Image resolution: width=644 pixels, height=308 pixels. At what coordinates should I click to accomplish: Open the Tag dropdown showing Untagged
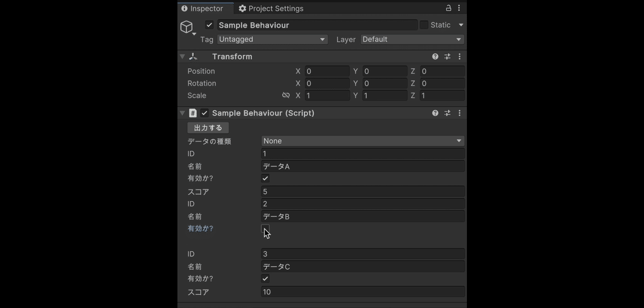pyautogui.click(x=272, y=39)
